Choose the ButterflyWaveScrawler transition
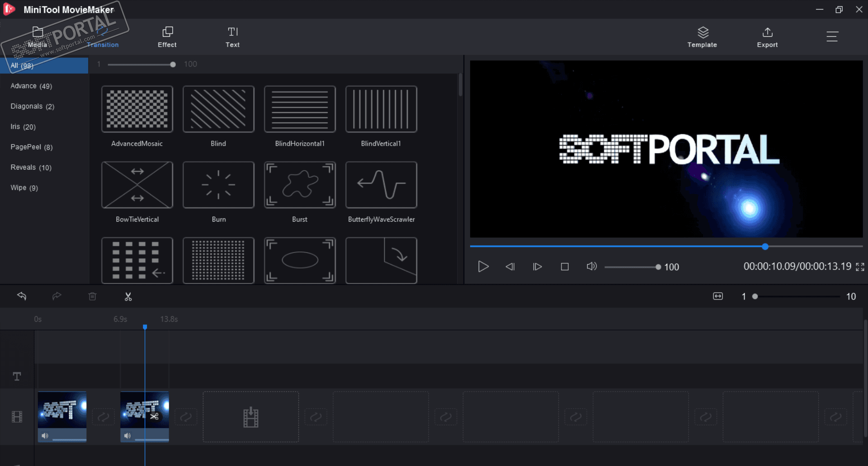The height and width of the screenshot is (466, 868). [x=381, y=185]
